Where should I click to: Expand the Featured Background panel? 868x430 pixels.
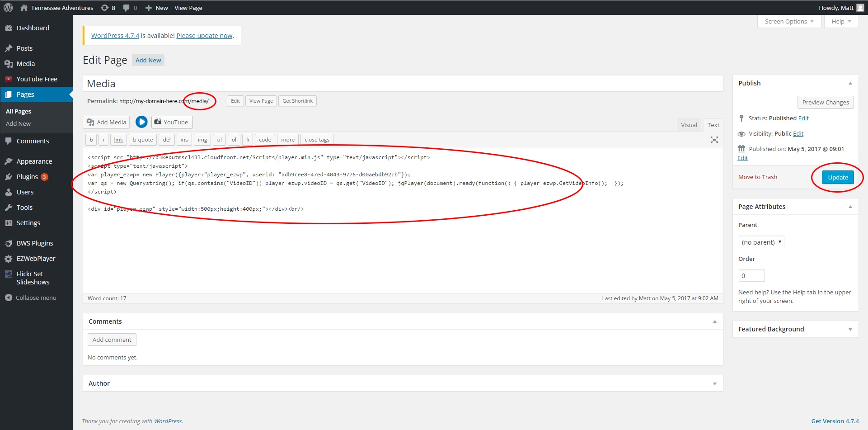[850, 329]
